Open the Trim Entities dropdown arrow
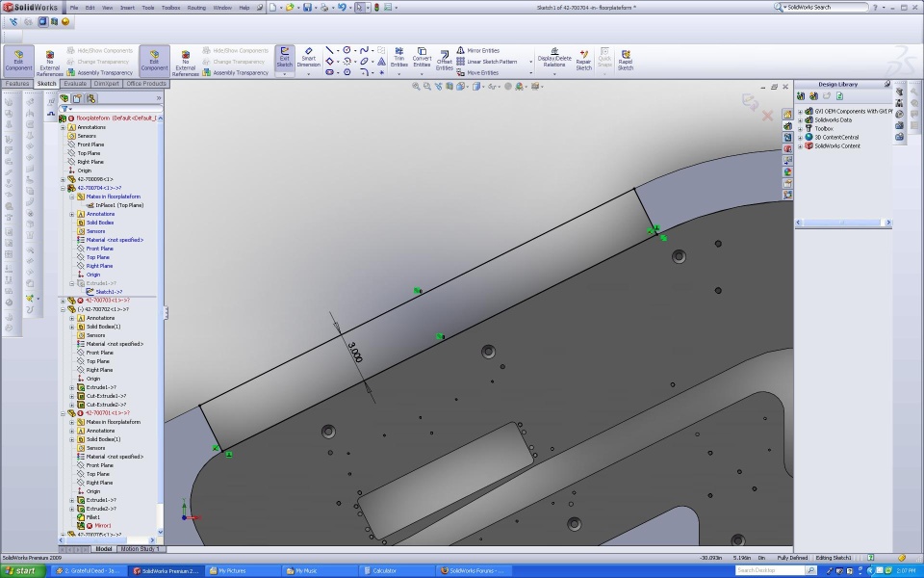Screen dimensions: 924x578 [x=398, y=74]
